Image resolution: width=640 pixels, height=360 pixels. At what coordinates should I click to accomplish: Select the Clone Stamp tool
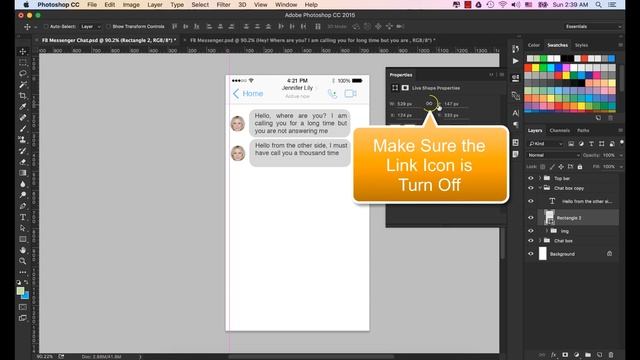pos(23,140)
